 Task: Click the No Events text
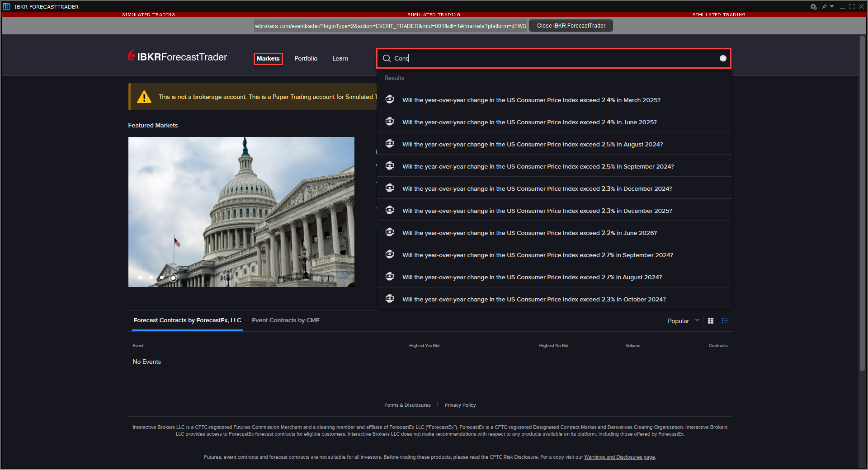click(147, 362)
